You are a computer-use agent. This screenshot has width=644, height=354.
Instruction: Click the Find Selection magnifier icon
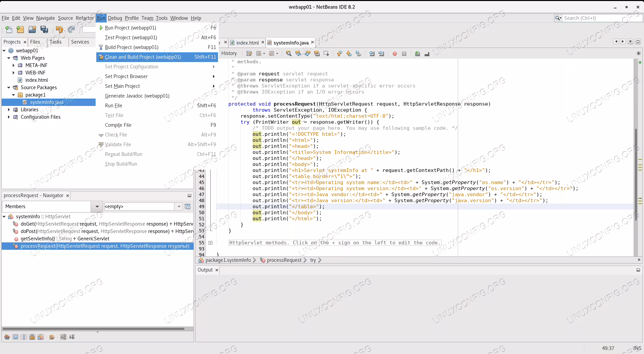288,53
